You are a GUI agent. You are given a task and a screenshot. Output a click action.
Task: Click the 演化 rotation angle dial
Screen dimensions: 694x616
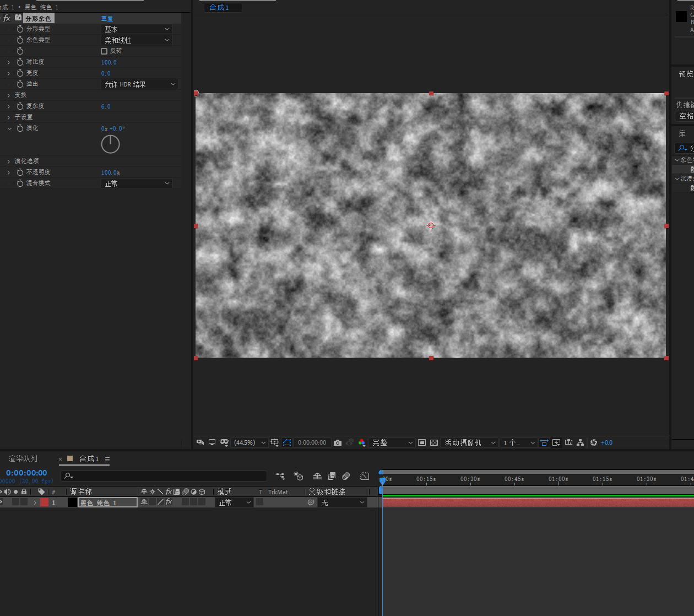(110, 144)
